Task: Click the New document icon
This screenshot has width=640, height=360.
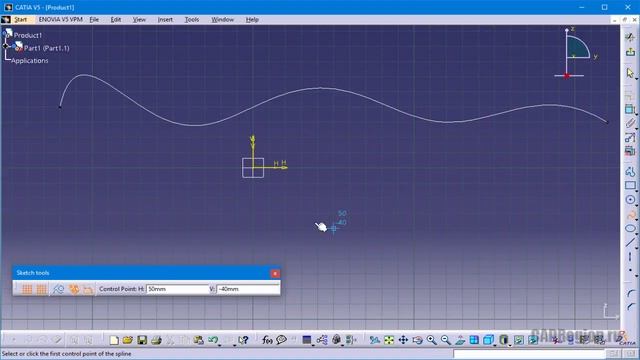Action: click(x=114, y=340)
